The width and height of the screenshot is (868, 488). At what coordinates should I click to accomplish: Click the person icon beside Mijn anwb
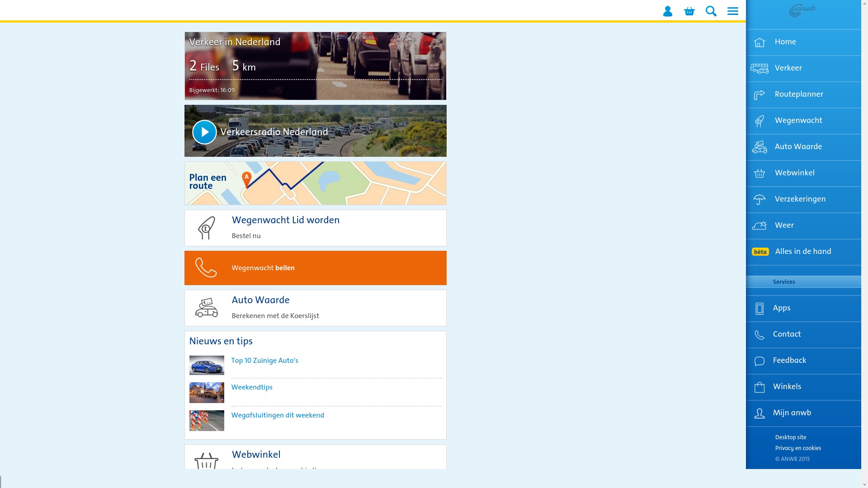coord(759,413)
